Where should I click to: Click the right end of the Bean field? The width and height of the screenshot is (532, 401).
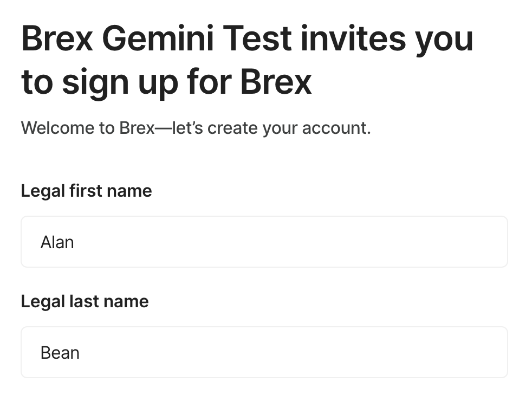tap(488, 352)
